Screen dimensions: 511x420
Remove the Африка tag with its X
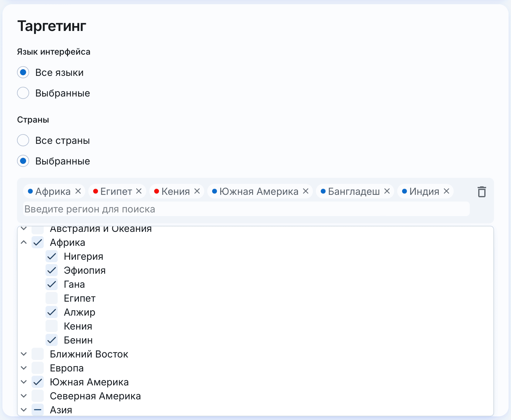[x=78, y=191]
